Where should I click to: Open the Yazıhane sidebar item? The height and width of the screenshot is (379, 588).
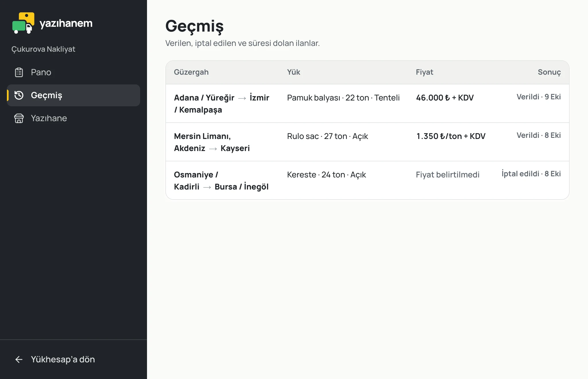(73, 118)
